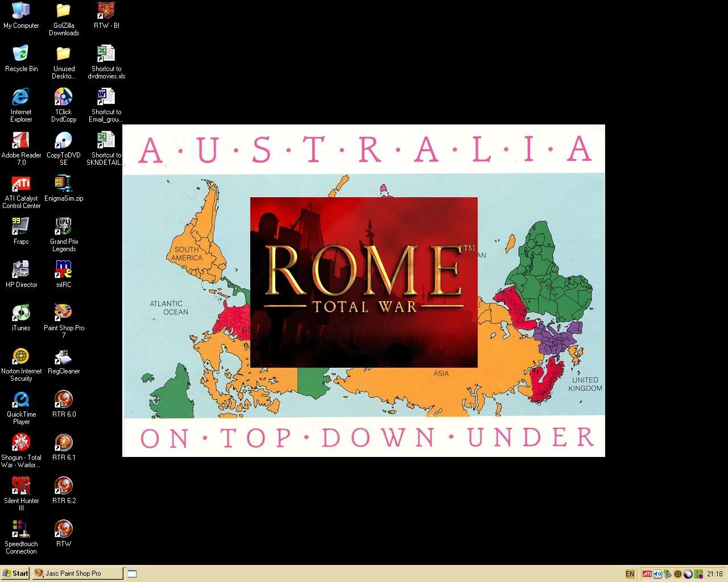Click the EN language indicator in tray
The width and height of the screenshot is (728, 582).
click(630, 574)
